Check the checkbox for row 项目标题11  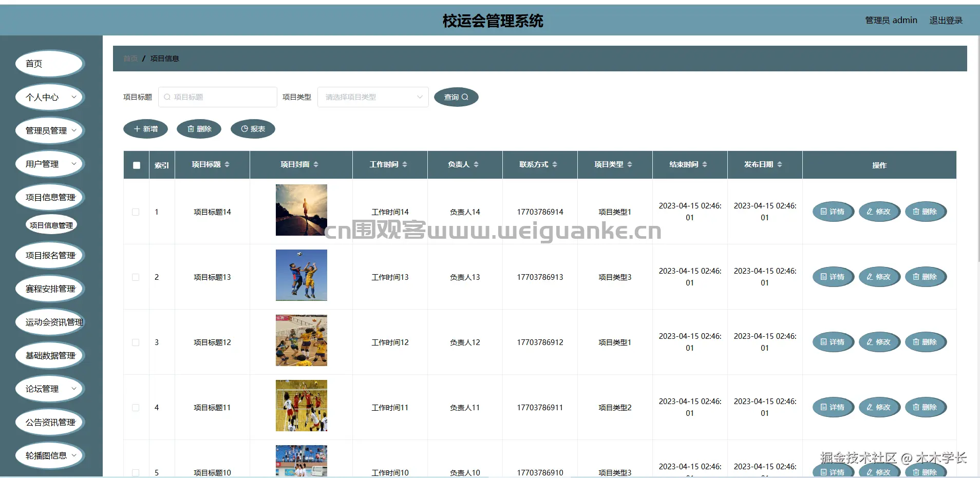[x=136, y=408]
